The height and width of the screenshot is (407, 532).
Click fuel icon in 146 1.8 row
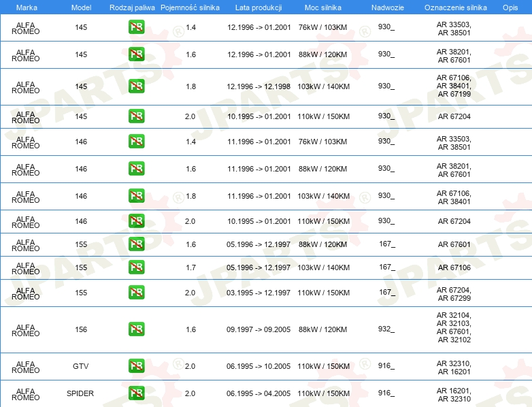(x=136, y=195)
